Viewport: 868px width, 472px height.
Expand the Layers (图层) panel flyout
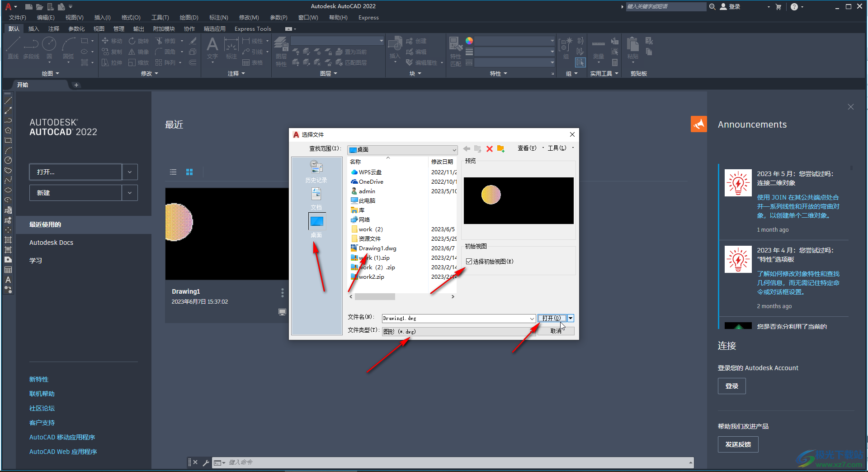click(329, 73)
